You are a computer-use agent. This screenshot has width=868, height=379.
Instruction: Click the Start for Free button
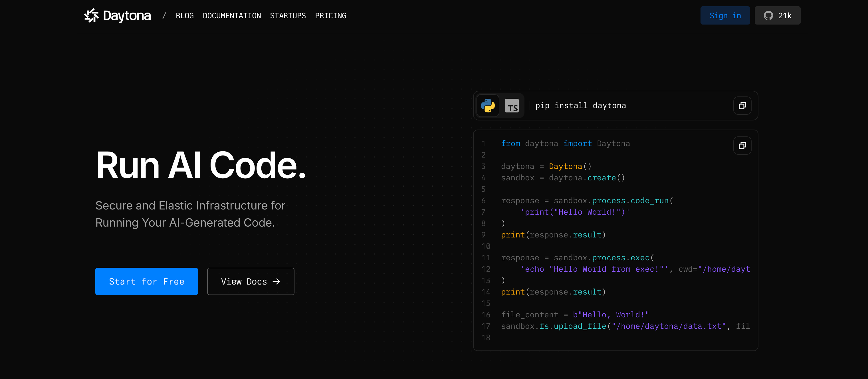147,281
